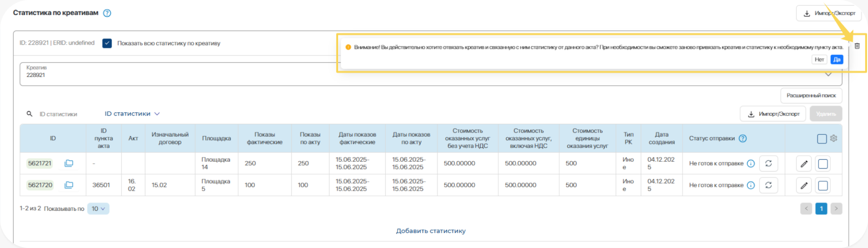Image resolution: width=868 pixels, height=248 pixels.
Task: Click info icon beside status in row 5621720
Action: tap(751, 185)
